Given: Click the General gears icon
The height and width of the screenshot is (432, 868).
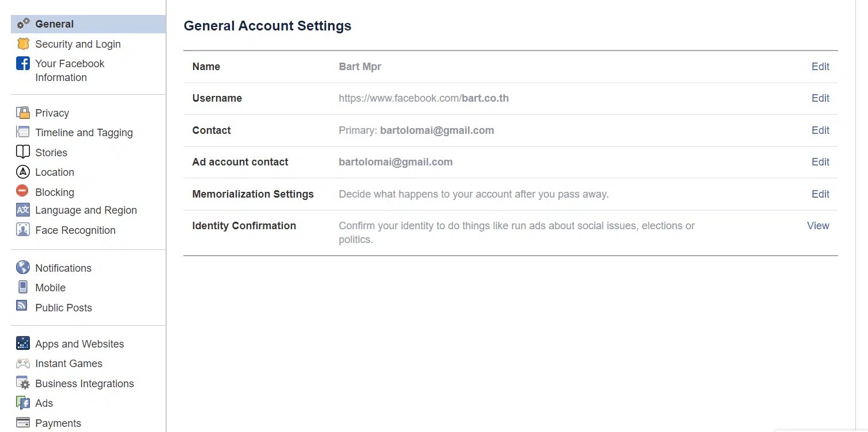Looking at the screenshot, I should (23, 24).
